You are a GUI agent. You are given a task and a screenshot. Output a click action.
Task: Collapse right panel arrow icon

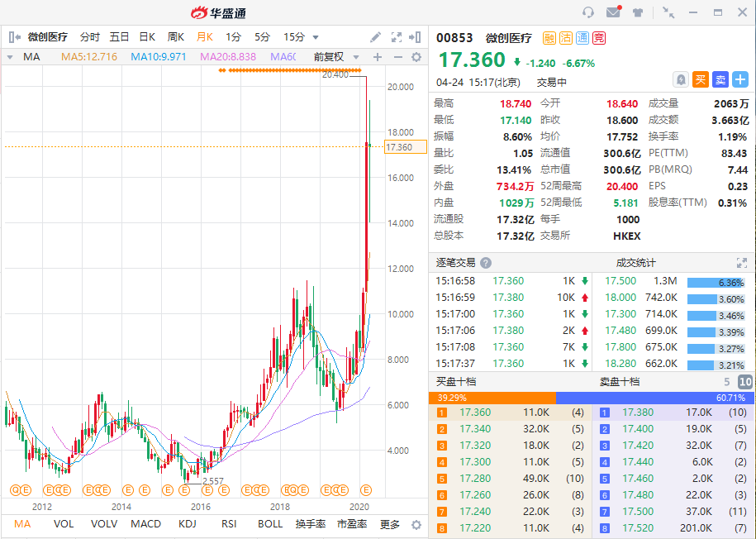coord(415,37)
